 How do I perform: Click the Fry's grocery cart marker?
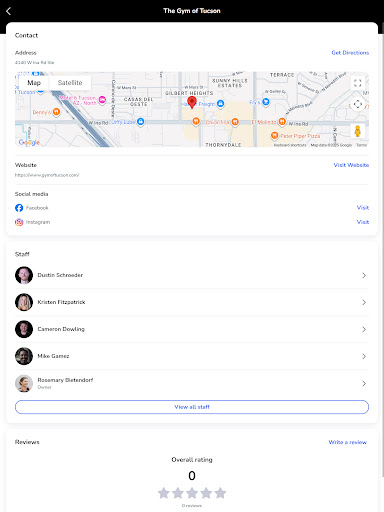[266, 102]
